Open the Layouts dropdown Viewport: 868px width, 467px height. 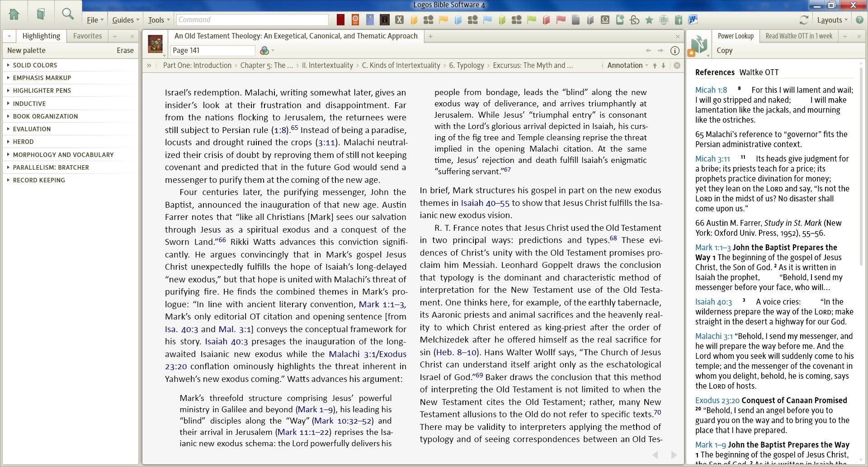pyautogui.click(x=832, y=20)
